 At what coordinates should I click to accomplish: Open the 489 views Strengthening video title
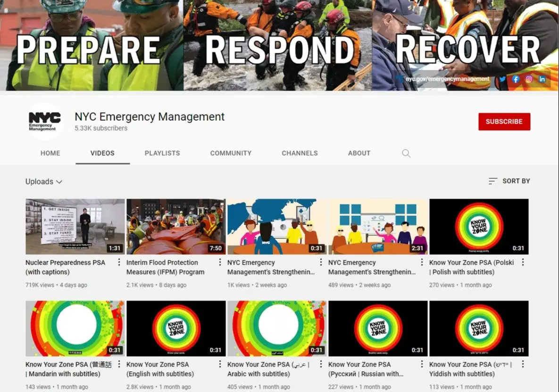[372, 267]
